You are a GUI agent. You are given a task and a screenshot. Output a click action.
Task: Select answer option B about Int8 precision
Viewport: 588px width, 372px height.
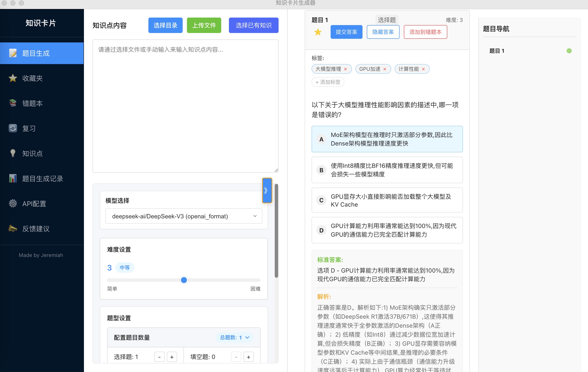pyautogui.click(x=387, y=170)
